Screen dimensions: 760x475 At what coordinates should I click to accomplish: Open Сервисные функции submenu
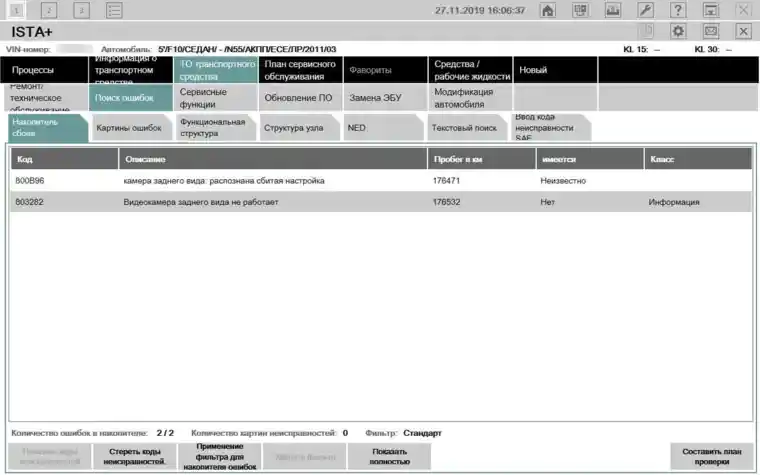(215, 97)
